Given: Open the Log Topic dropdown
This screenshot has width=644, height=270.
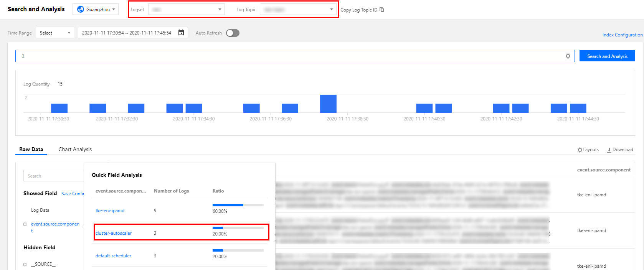Looking at the screenshot, I should (298, 9).
